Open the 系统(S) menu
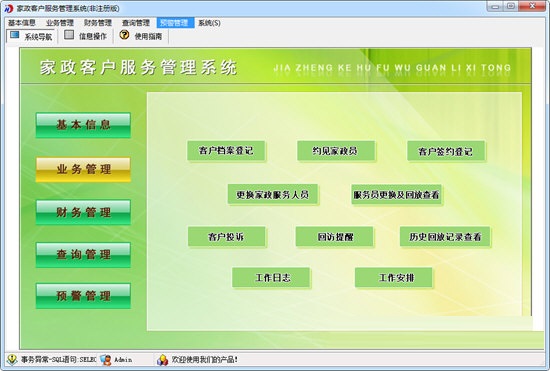 pos(209,23)
